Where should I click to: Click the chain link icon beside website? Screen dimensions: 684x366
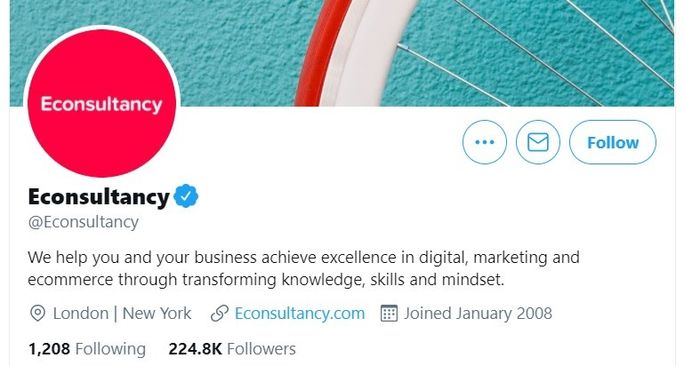pyautogui.click(x=219, y=314)
